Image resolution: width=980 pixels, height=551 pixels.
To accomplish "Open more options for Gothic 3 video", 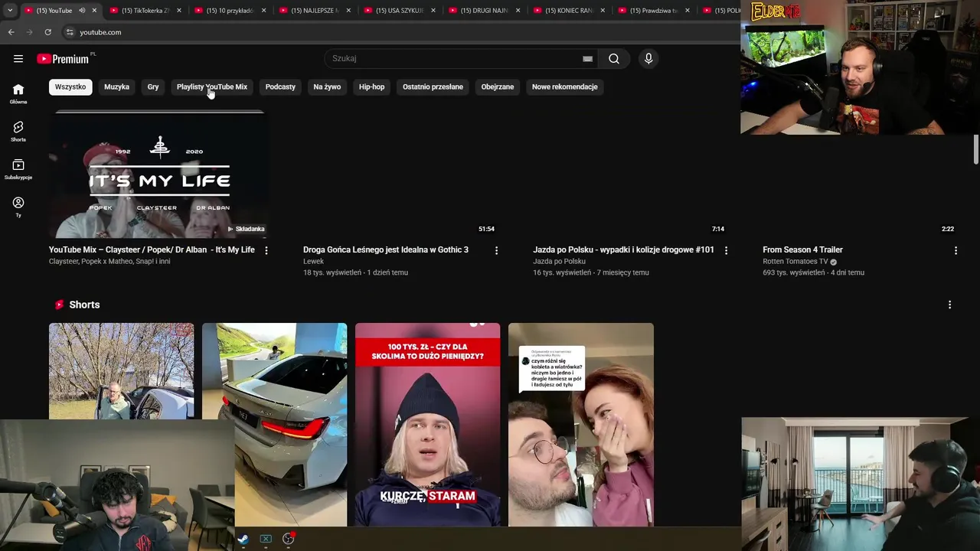I will [496, 250].
